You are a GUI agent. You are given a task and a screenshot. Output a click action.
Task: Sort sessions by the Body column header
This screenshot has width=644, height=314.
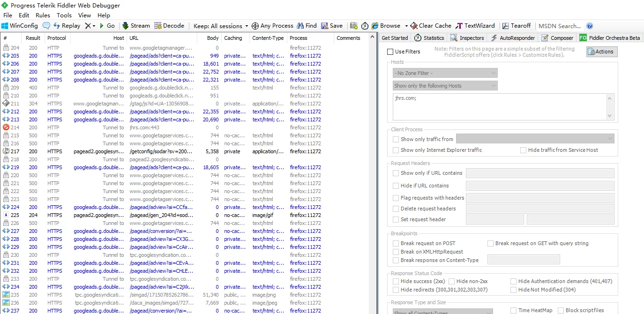(209, 38)
